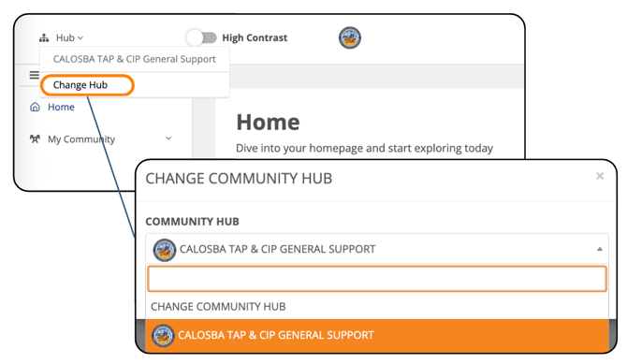
Task: Choose highlighted CALOSBA TAP & CIP GENERAL SUPPORT option
Action: click(377, 336)
